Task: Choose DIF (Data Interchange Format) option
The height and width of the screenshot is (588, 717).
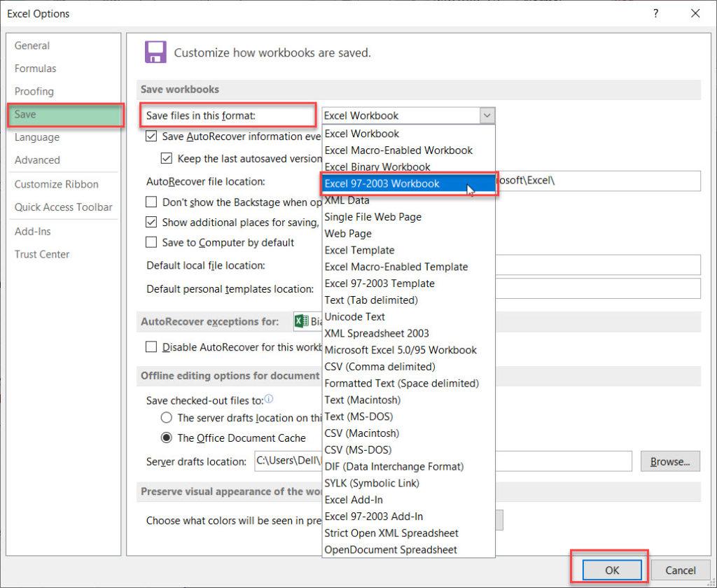Action: click(409, 466)
